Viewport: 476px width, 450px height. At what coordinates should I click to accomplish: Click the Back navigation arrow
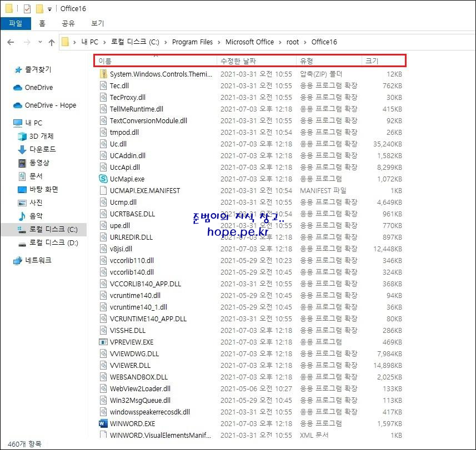11,42
